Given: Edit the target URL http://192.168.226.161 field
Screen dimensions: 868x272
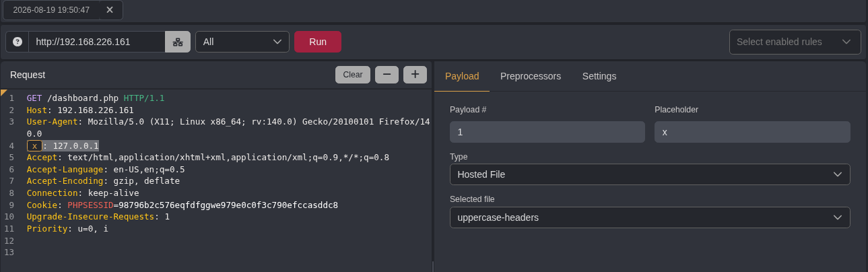Looking at the screenshot, I should (97, 42).
